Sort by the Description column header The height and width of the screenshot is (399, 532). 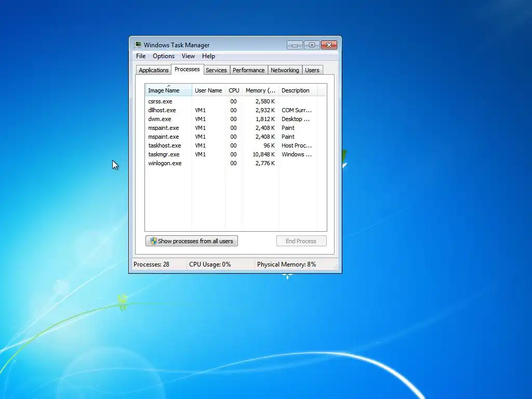298,90
